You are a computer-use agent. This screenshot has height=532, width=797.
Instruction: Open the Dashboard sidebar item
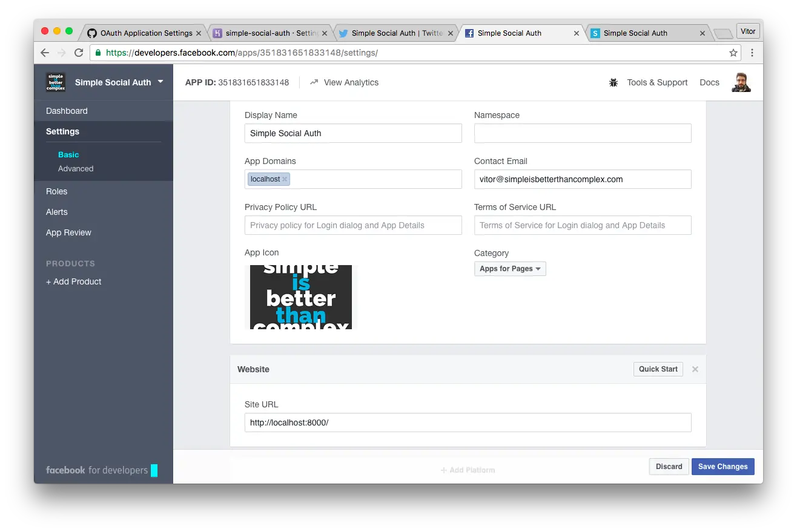104,111
